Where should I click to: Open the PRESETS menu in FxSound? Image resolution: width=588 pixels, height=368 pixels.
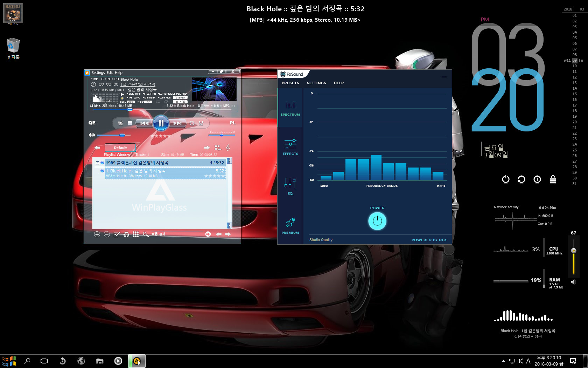coord(290,83)
